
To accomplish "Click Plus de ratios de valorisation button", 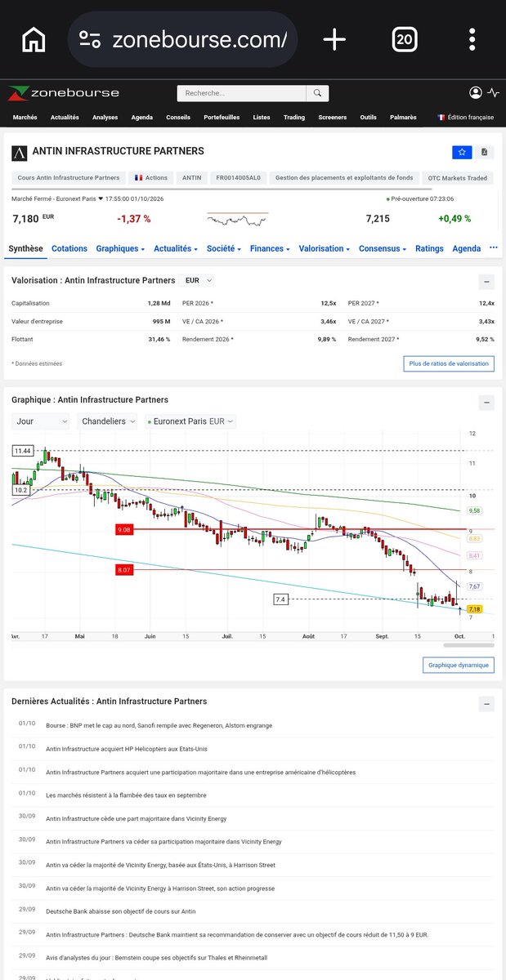I will [x=449, y=363].
